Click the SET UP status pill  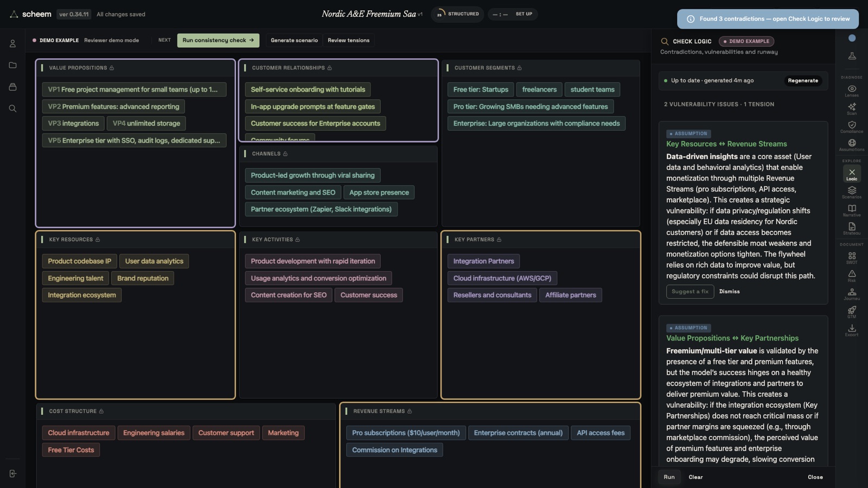tap(513, 14)
